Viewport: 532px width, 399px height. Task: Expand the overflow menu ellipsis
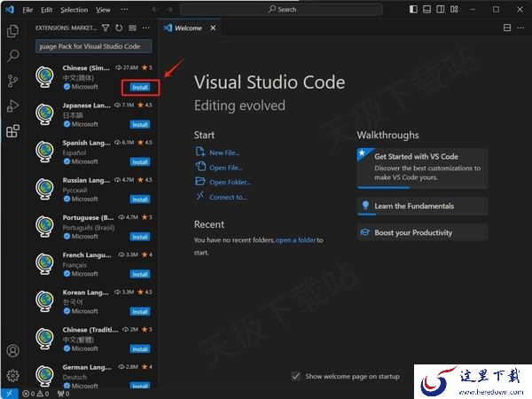(124, 10)
